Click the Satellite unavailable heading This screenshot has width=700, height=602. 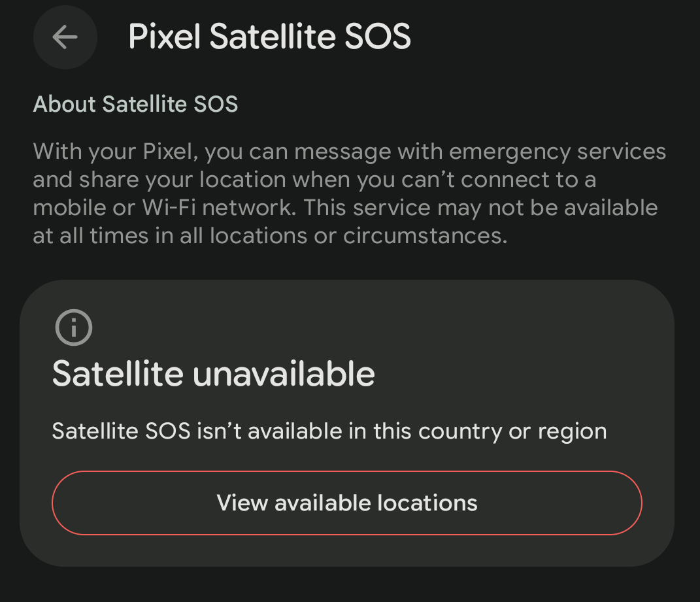click(213, 374)
